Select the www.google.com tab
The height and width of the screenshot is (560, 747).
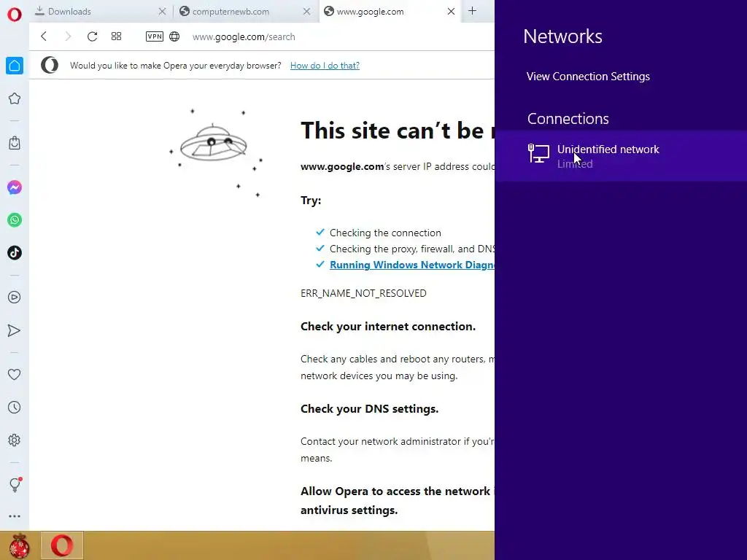(390, 12)
